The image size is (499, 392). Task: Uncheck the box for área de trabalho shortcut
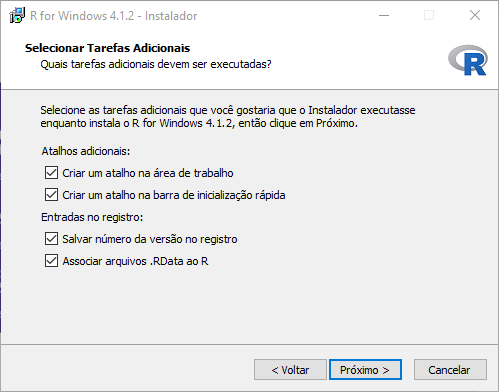51,173
